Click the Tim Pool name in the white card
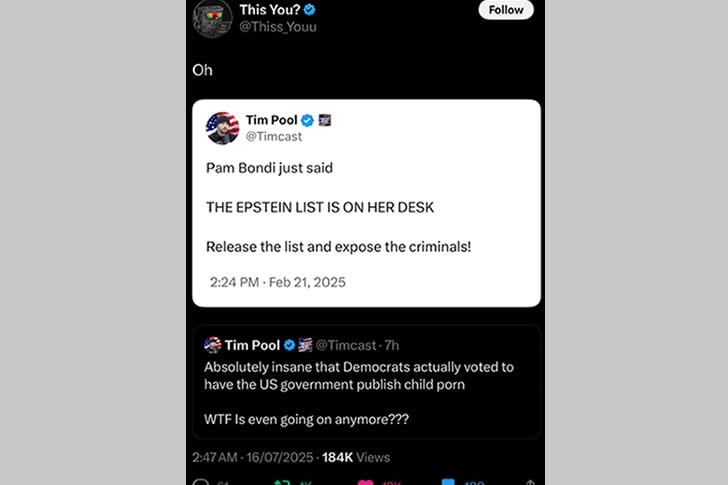This screenshot has height=485, width=728. (x=270, y=121)
